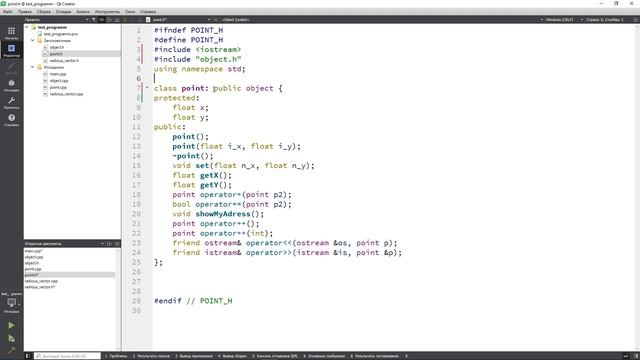Open the Issues output pane (1)
The width and height of the screenshot is (640, 360).
tap(116, 356)
